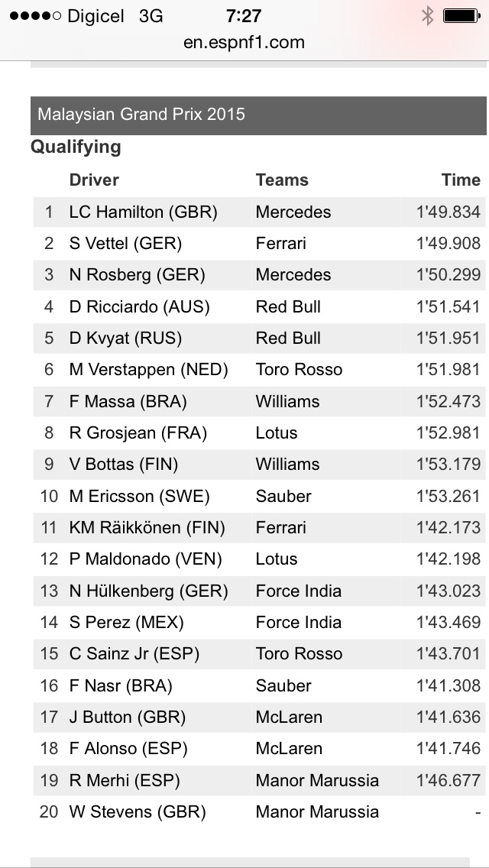This screenshot has width=489, height=868.
Task: Open S Vettel (GER) driver entry
Action: pyautogui.click(x=125, y=243)
